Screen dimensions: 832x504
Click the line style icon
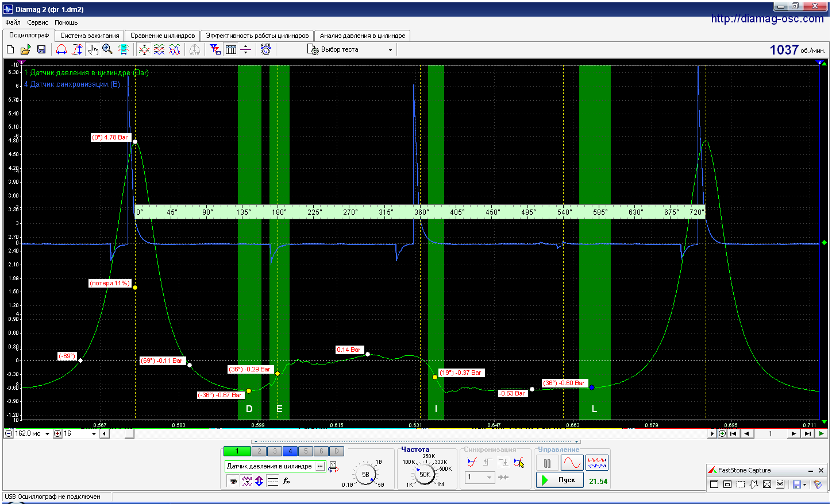coord(272,481)
